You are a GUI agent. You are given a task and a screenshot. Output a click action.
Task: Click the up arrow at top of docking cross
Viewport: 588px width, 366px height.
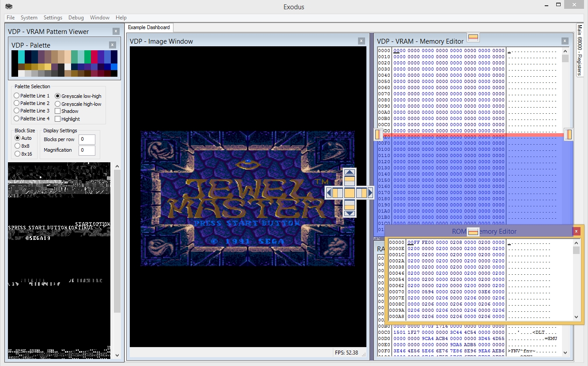350,172
